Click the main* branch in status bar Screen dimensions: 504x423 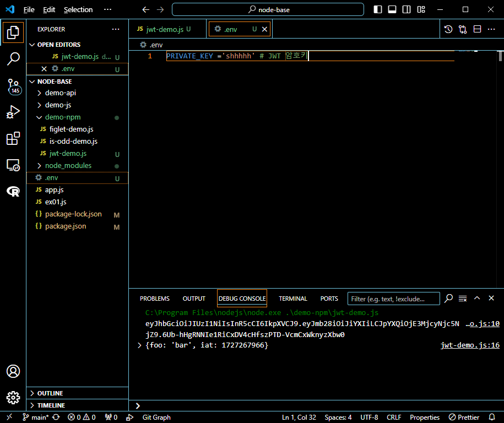(35, 417)
